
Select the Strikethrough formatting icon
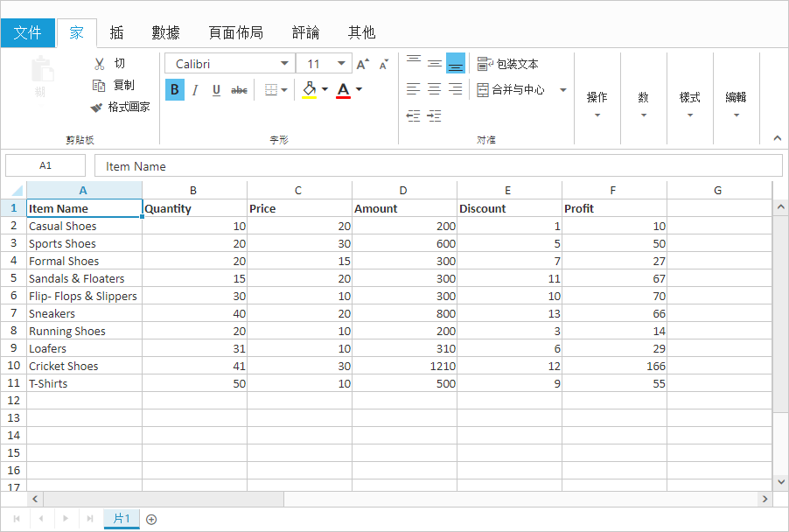(x=238, y=90)
